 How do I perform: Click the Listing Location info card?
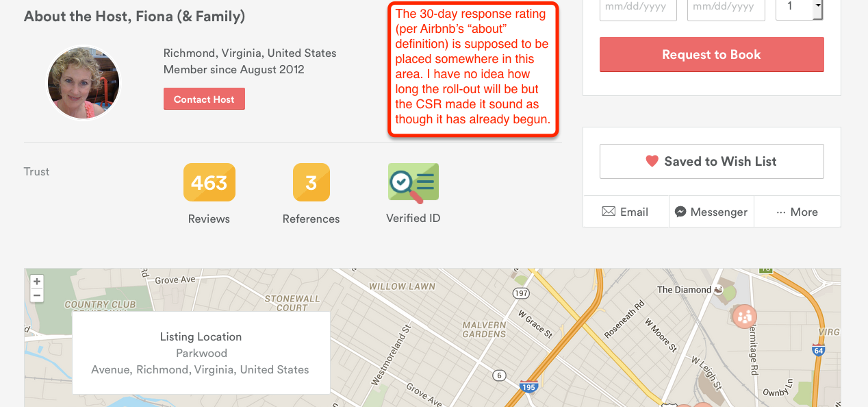point(201,352)
